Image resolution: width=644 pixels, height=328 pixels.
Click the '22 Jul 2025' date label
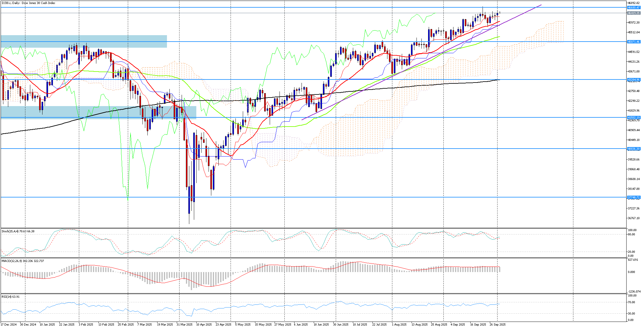point(379,325)
